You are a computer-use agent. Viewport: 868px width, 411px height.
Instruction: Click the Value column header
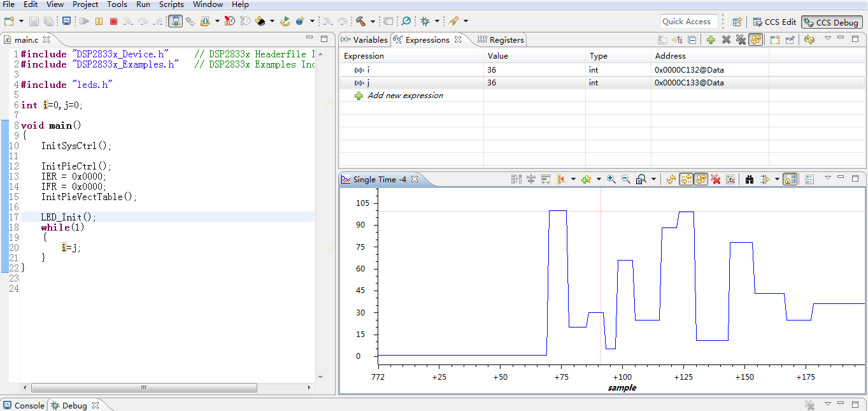pos(497,56)
